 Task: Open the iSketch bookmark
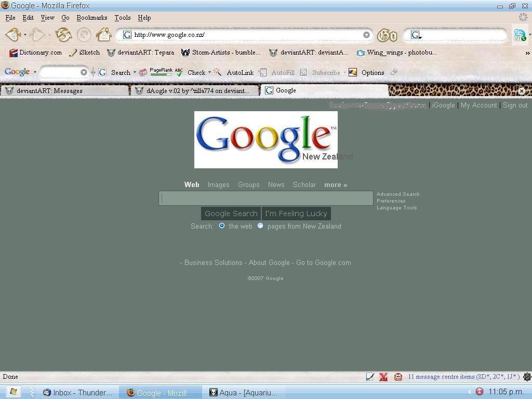85,52
